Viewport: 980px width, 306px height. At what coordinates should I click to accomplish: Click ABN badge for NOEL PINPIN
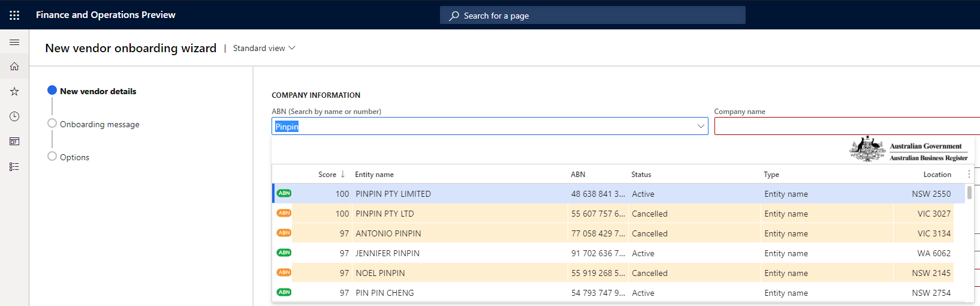(284, 272)
